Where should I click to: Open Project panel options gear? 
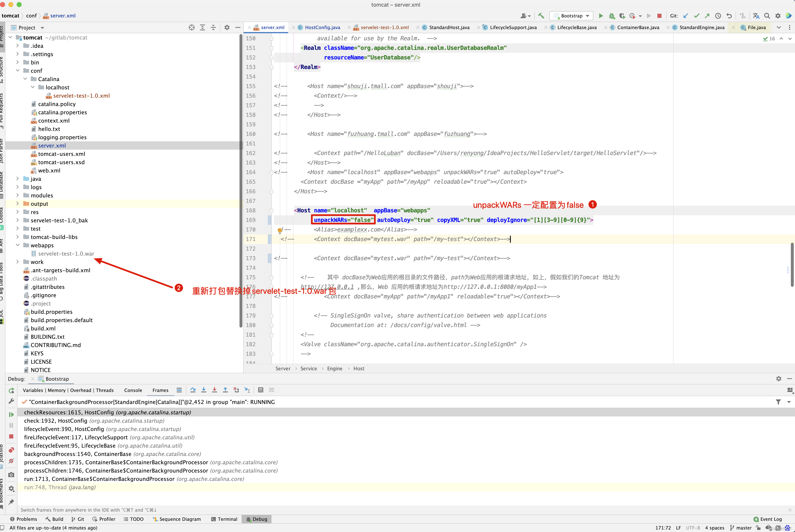(x=227, y=27)
